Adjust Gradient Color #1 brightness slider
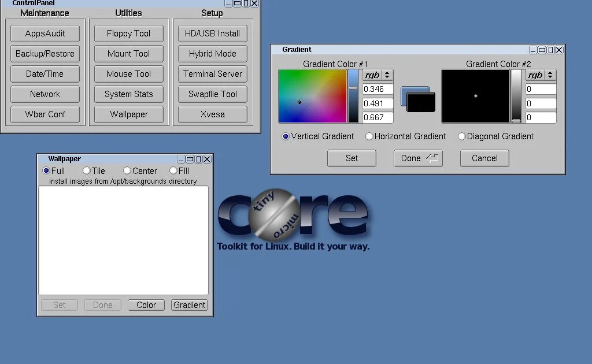Screen dimensions: 592x364 pos(353,96)
